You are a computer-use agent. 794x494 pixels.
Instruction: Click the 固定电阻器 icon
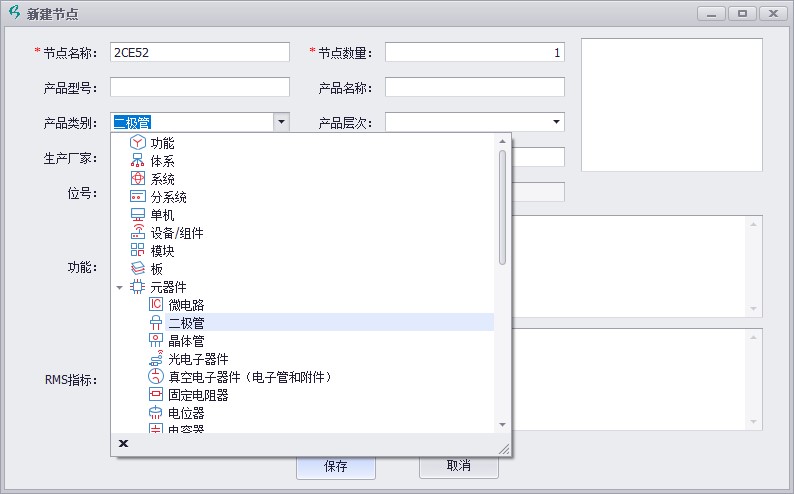(x=155, y=394)
